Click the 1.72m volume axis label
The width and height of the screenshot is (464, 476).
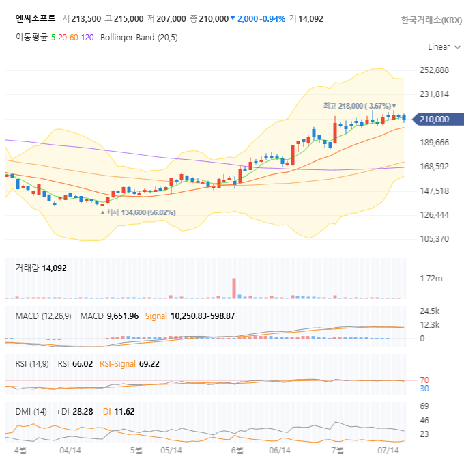tap(431, 279)
